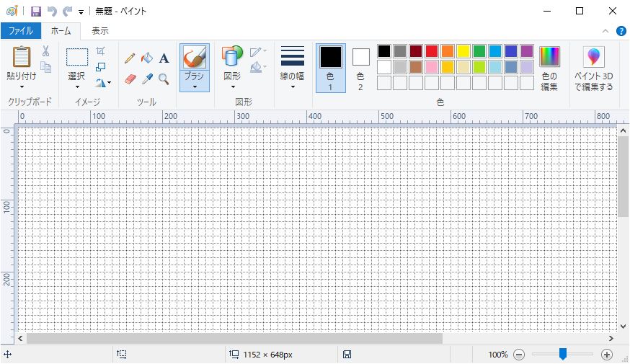Image resolution: width=630 pixels, height=364 pixels.
Task: Click the horizontal scrollbar thumb
Action: tap(235, 338)
